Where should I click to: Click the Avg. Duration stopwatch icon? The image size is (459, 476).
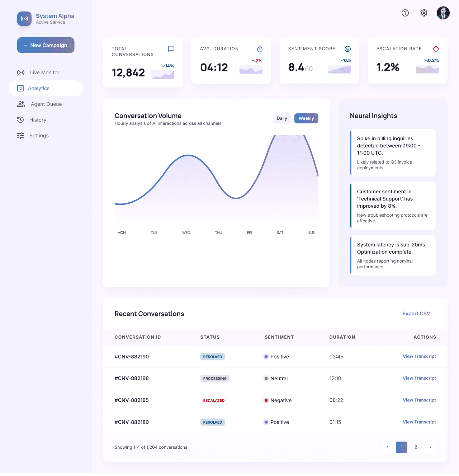point(260,49)
